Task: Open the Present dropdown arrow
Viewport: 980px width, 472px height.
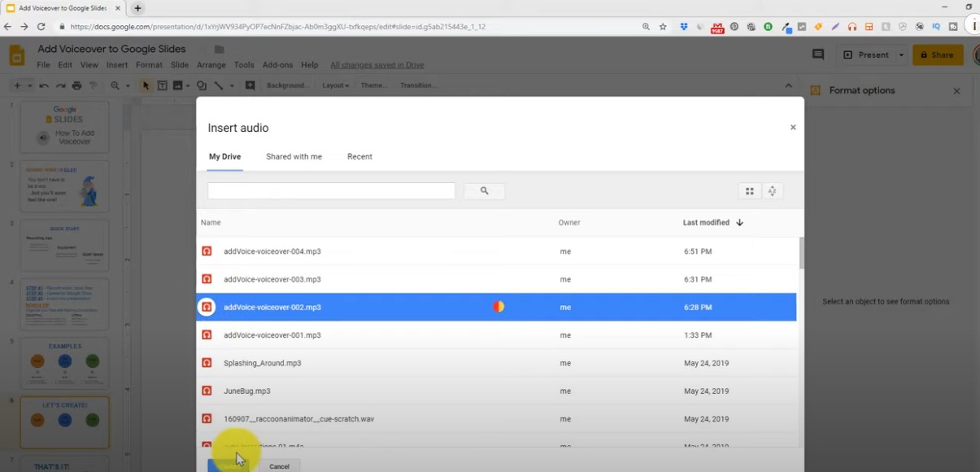Action: coord(901,55)
